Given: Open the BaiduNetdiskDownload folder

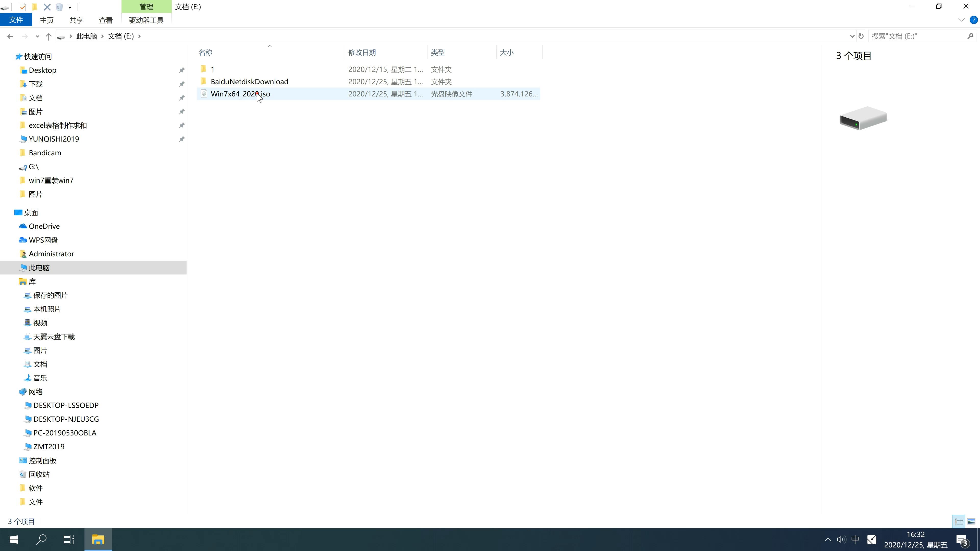Looking at the screenshot, I should pos(249,81).
